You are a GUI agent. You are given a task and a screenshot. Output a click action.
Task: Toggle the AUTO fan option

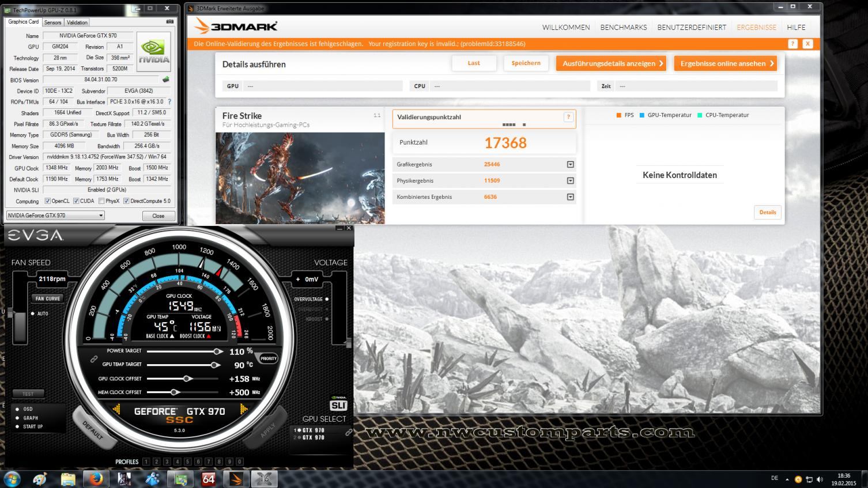point(33,313)
